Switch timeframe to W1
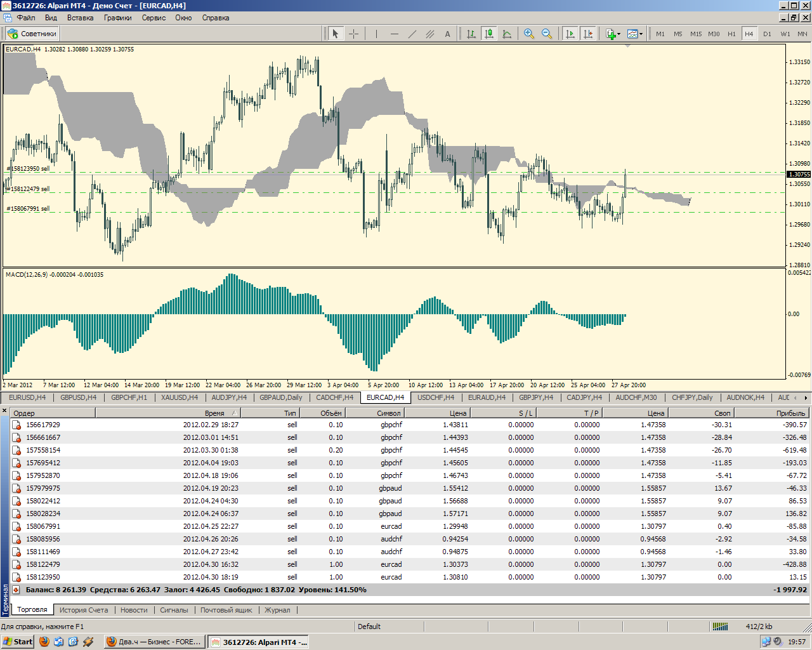 tap(785, 34)
